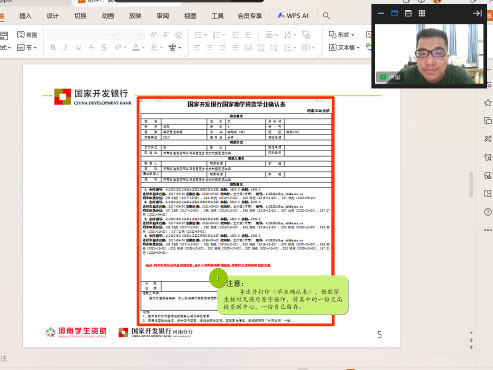Toggle justify text alignment
This screenshot has height=370, width=493.
(x=235, y=48)
